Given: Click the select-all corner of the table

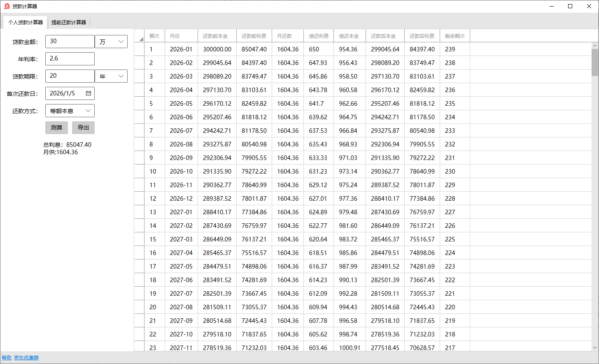Looking at the screenshot, I should [139, 36].
